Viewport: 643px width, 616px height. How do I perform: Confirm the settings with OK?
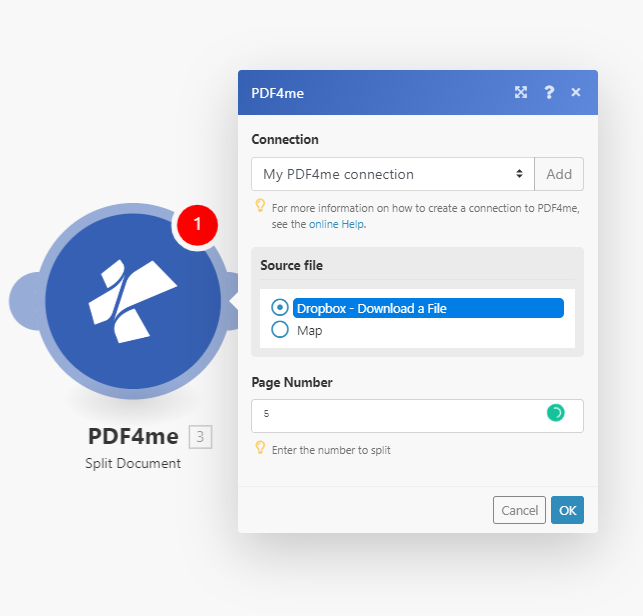(567, 510)
